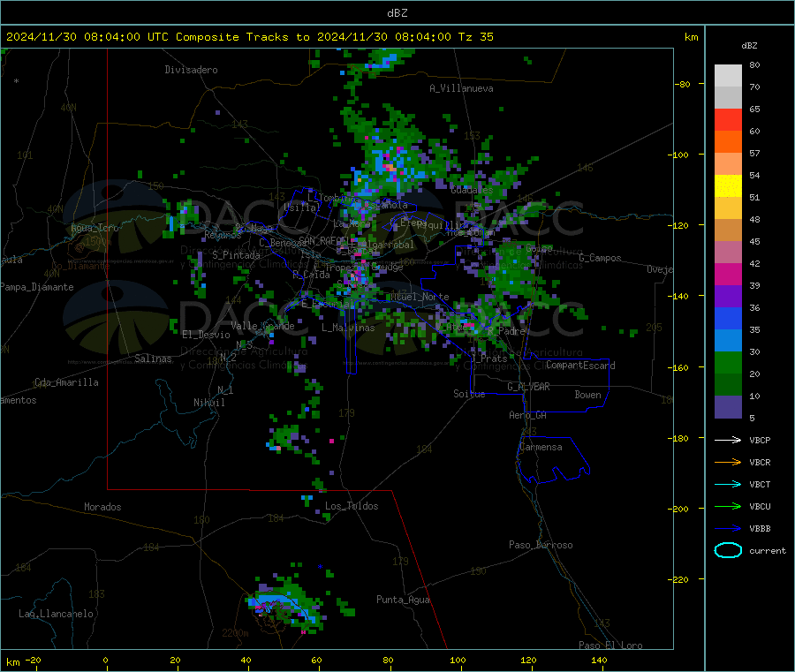795x672 pixels.
Task: Click the El_Desvio map label
Action: (206, 335)
